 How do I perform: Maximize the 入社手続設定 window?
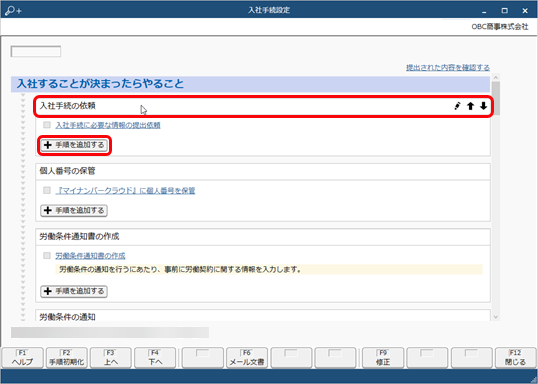point(504,11)
